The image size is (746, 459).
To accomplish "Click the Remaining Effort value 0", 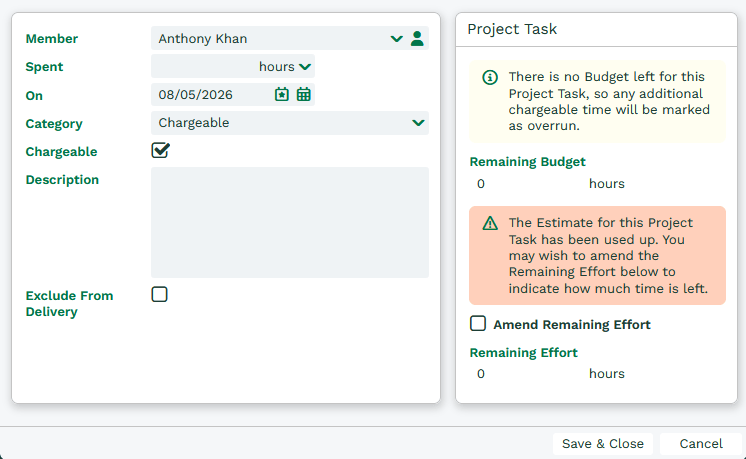I will click(481, 373).
